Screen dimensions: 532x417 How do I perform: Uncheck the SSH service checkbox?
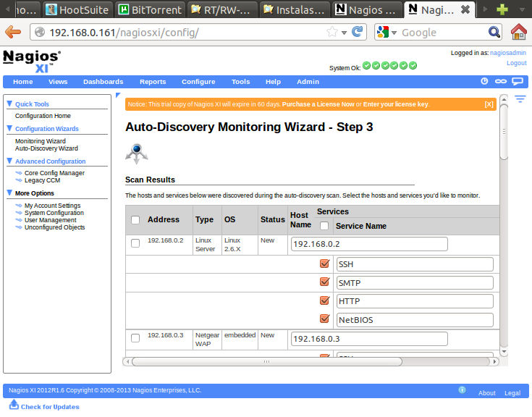pyautogui.click(x=324, y=264)
